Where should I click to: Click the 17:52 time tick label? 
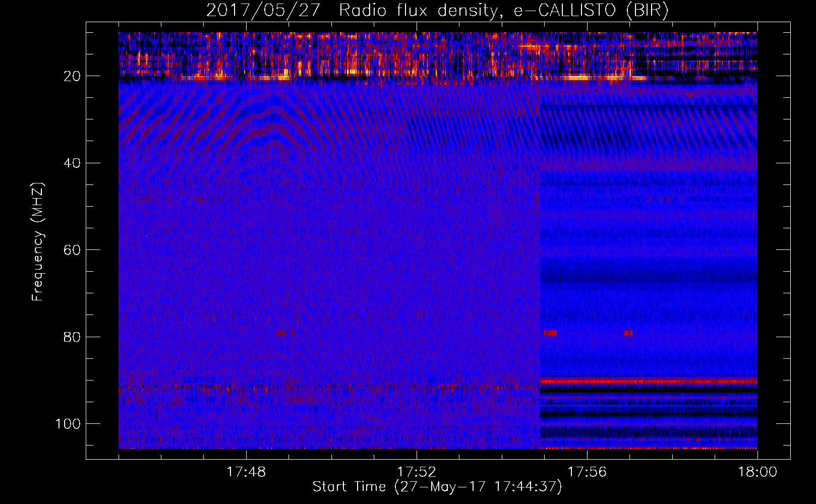[x=417, y=472]
